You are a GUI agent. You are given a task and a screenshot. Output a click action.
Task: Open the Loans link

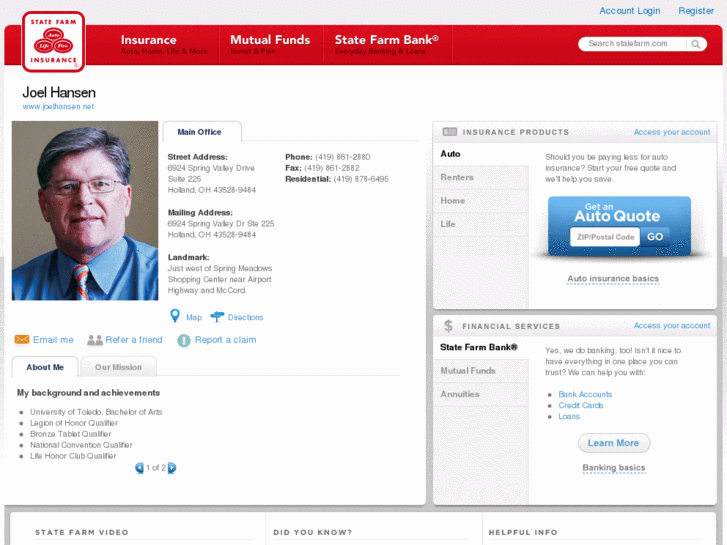569,417
